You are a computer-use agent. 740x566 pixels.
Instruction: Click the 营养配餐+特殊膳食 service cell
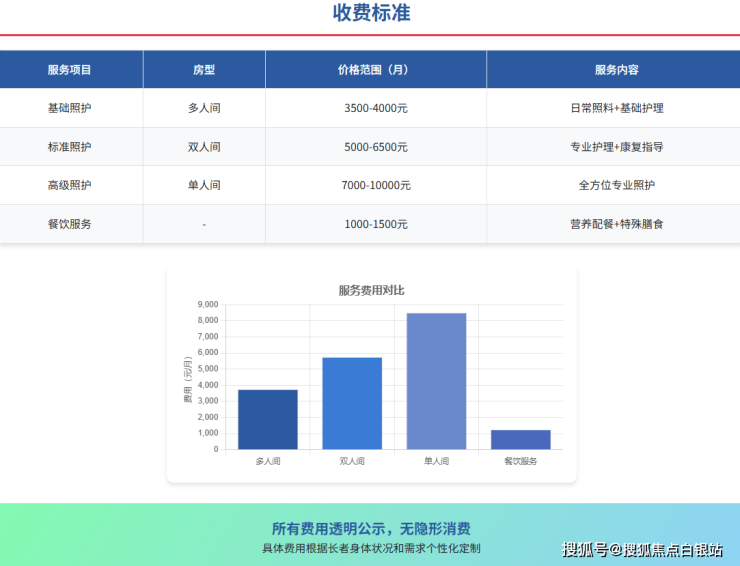click(x=616, y=224)
